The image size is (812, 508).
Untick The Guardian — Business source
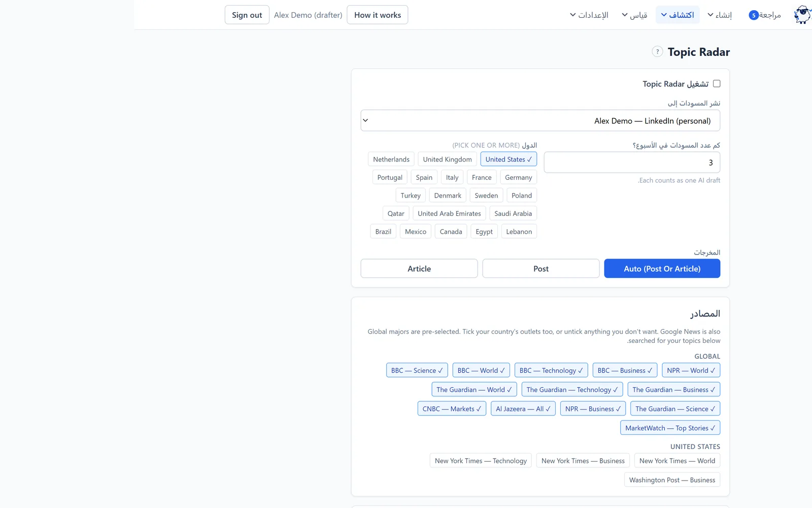(674, 390)
